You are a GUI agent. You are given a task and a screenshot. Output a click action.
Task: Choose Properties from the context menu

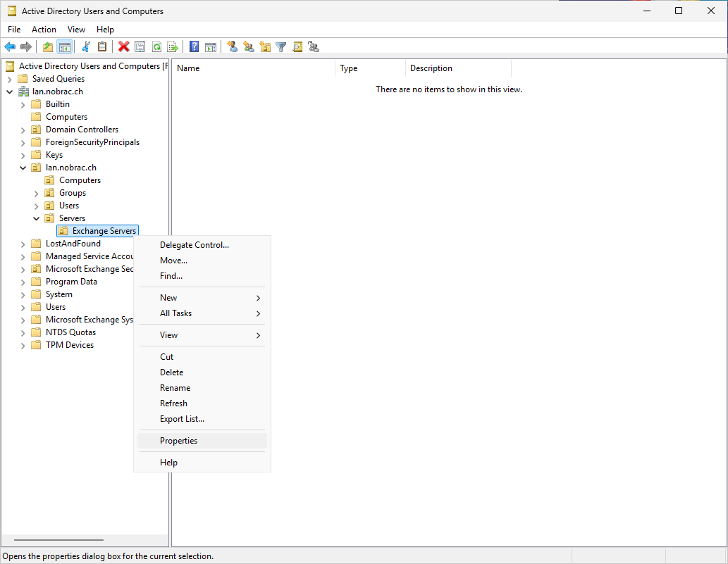202,441
